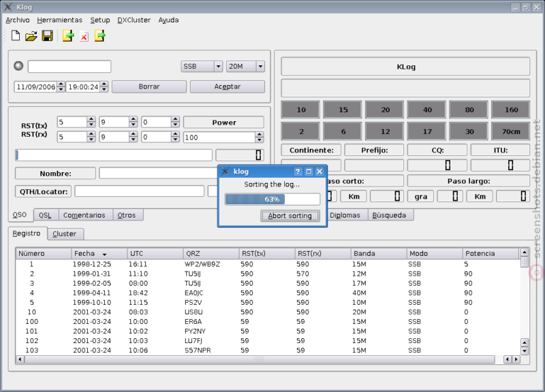Open the Setup menu
The height and width of the screenshot is (392, 545).
(100, 20)
